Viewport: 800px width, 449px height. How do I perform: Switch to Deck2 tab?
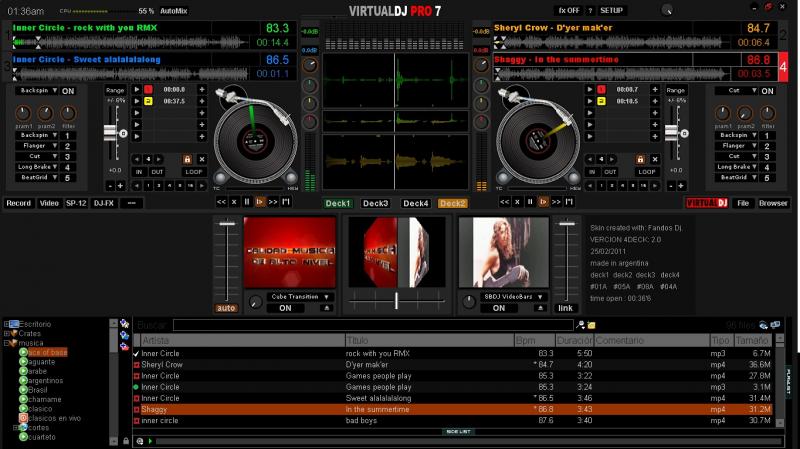[x=453, y=203]
